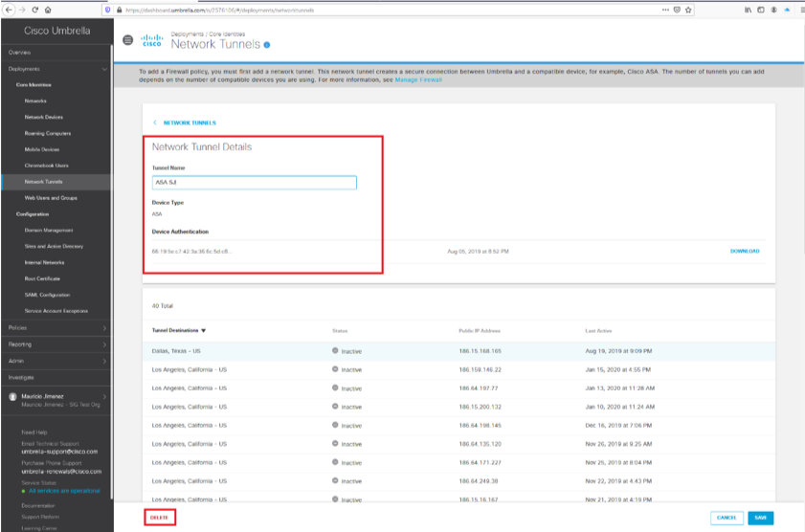Click the browser address bar URL
The width and height of the screenshot is (805, 532).
[x=220, y=11]
